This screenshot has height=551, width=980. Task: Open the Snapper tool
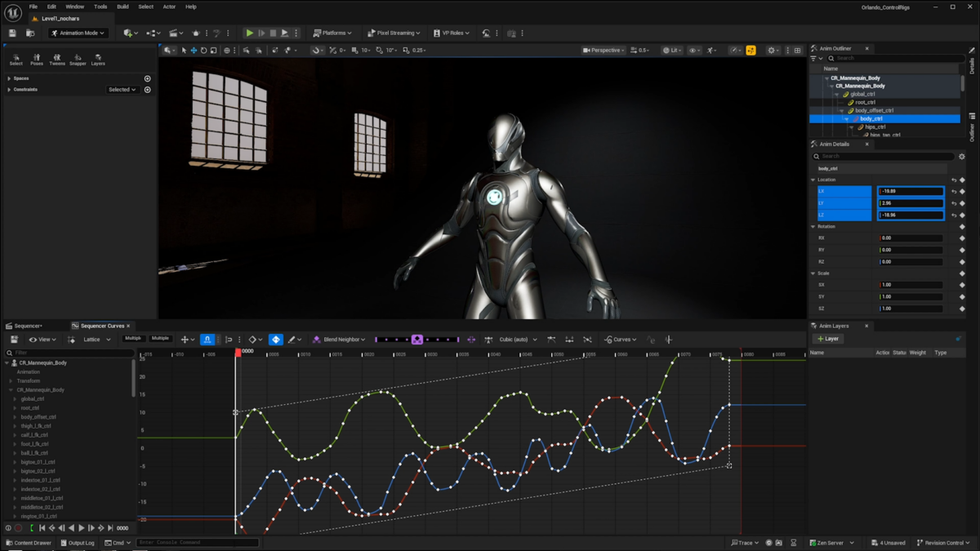(78, 60)
